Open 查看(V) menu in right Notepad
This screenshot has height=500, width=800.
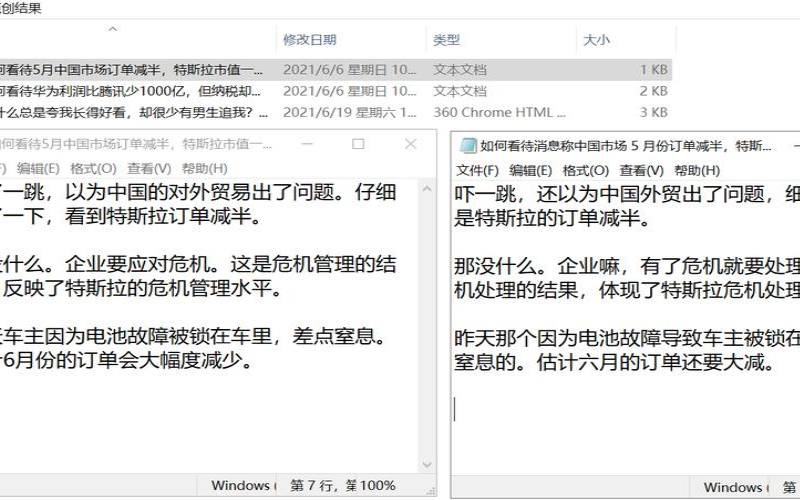[641, 170]
